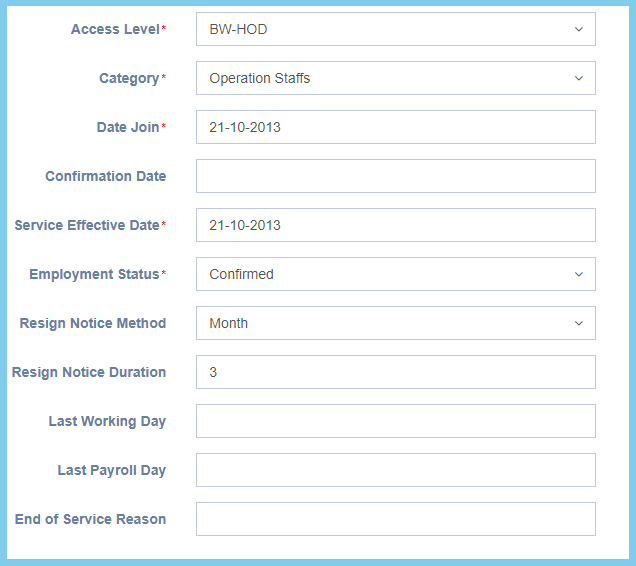636x566 pixels.
Task: Click the End of Service Reason label
Action: click(x=90, y=519)
